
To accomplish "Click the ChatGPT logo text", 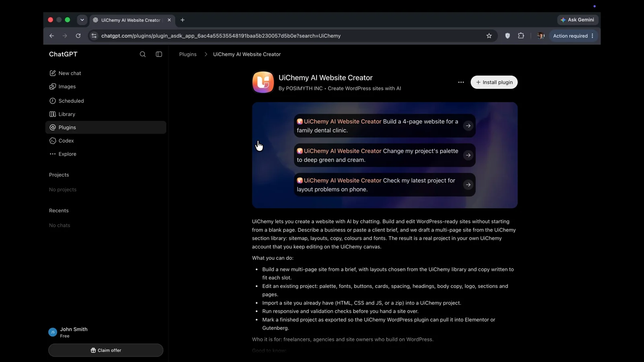I will click(63, 54).
